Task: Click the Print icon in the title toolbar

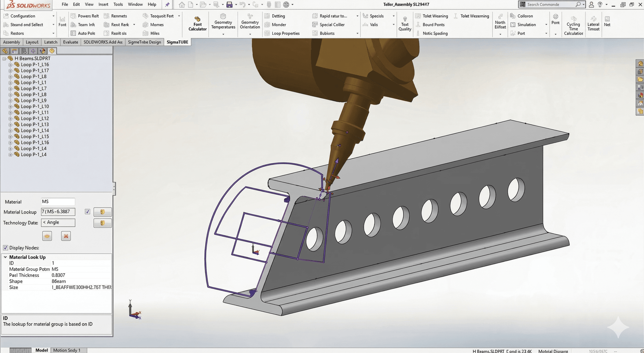Action: (x=269, y=5)
